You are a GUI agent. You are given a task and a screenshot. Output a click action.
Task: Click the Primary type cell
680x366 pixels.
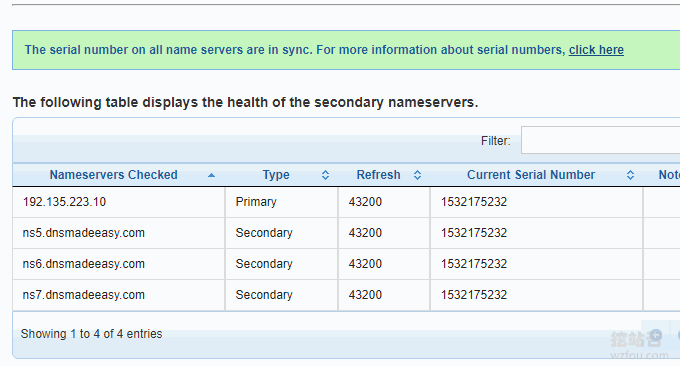[x=282, y=202]
